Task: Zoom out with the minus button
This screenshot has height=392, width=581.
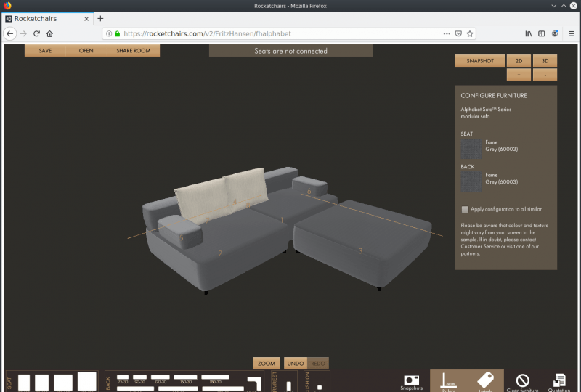Action: (x=545, y=75)
